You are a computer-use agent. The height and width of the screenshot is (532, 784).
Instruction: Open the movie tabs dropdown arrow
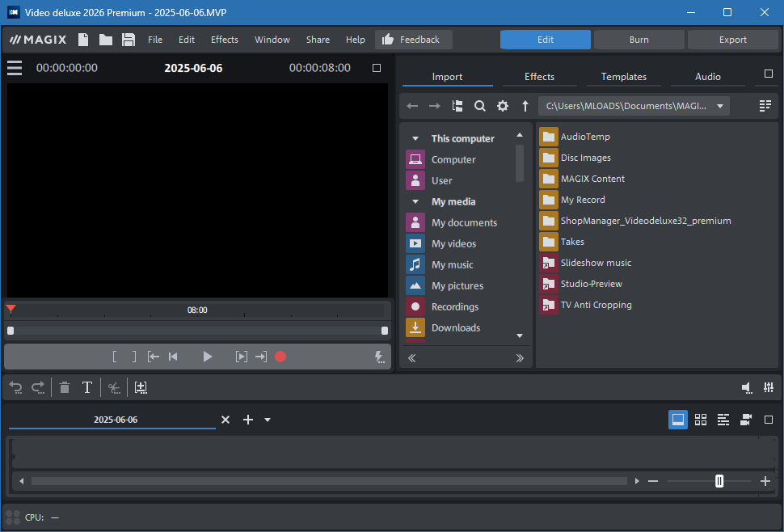[268, 420]
